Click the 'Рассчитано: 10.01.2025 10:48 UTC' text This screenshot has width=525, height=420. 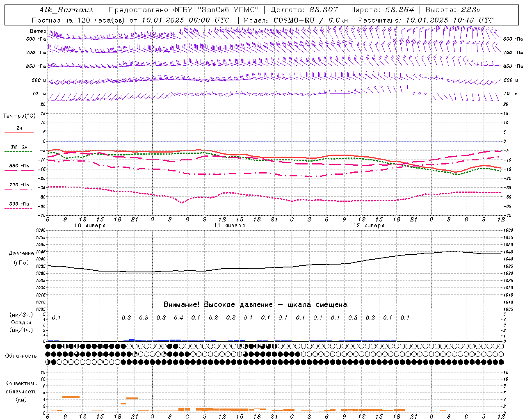point(426,20)
